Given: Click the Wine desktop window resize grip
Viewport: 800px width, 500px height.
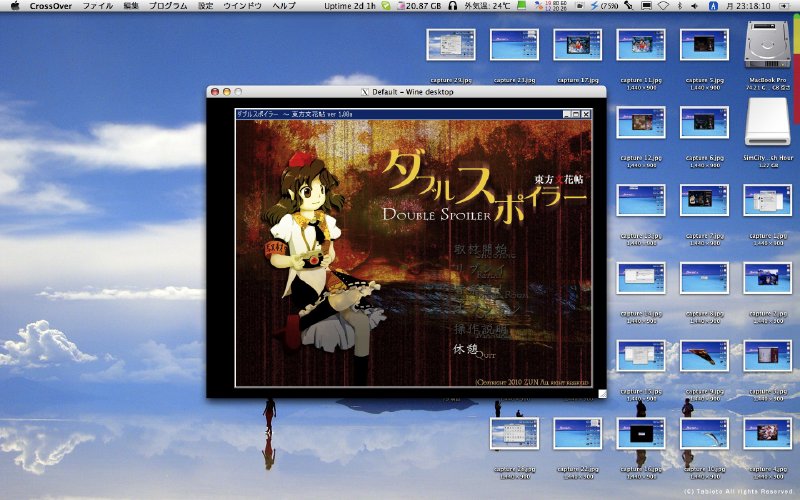Looking at the screenshot, I should (602, 393).
